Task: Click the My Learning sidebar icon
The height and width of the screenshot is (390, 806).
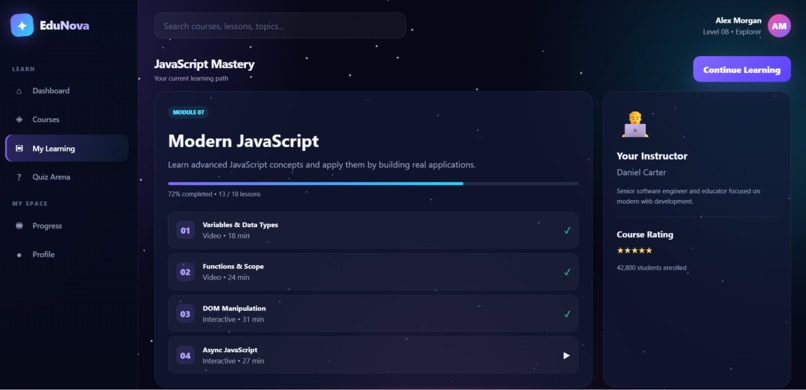Action: pos(20,148)
